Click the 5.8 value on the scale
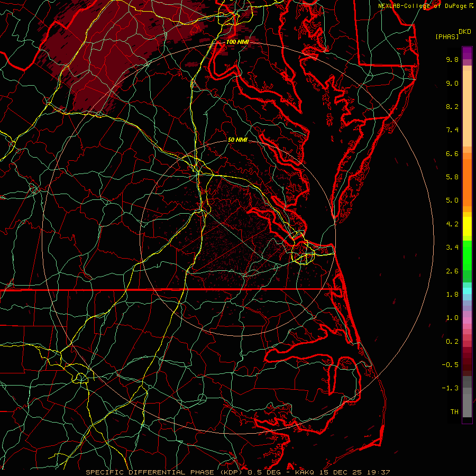The image size is (476, 476). click(x=452, y=177)
